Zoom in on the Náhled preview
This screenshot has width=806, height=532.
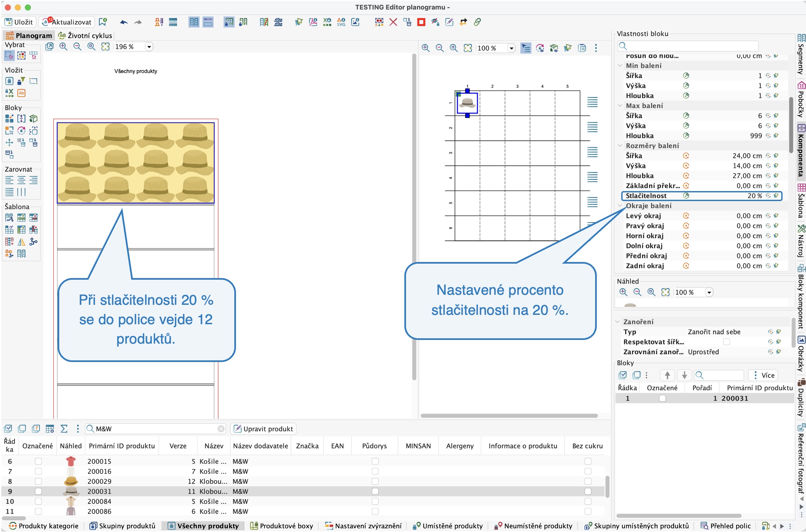coord(623,292)
